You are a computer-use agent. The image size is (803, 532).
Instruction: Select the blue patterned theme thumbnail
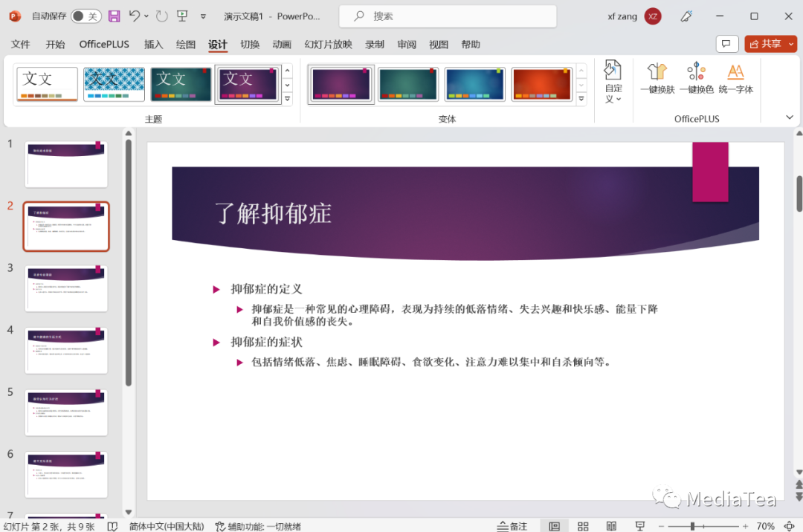pos(114,84)
